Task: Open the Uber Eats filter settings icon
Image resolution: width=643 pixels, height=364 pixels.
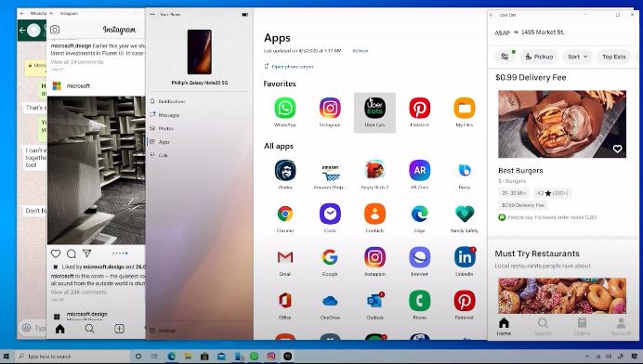Action: [x=505, y=56]
